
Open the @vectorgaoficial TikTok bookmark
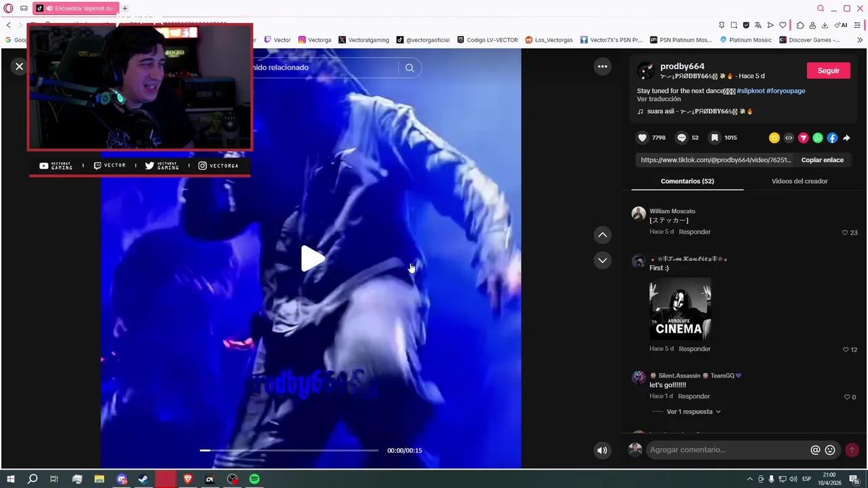tap(423, 40)
